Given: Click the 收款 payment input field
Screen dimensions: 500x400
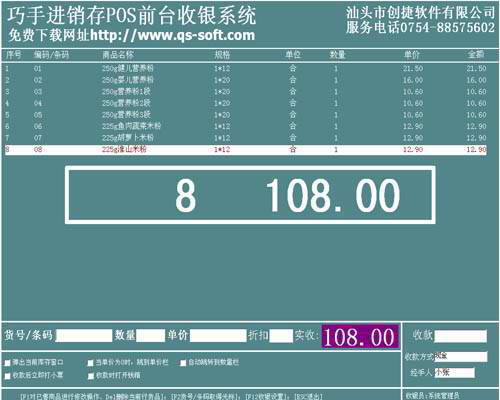Looking at the screenshot, I should pos(460,336).
